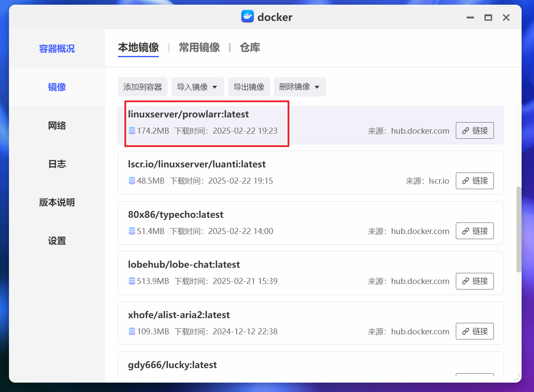Click source hub.docker.com in alist-aria2 row
This screenshot has height=392, width=534.
[x=420, y=332]
